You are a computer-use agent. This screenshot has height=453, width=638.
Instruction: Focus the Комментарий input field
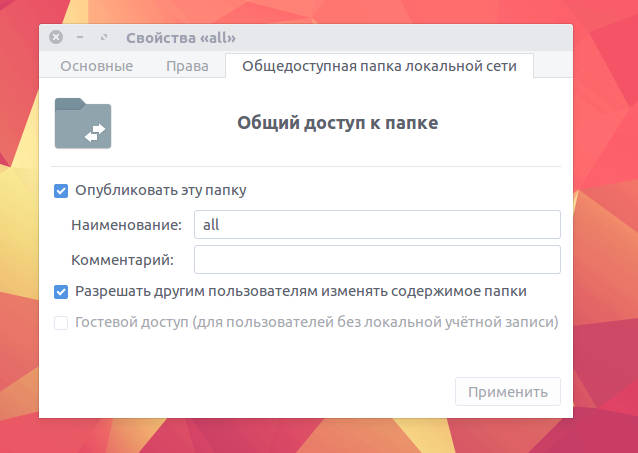377,260
